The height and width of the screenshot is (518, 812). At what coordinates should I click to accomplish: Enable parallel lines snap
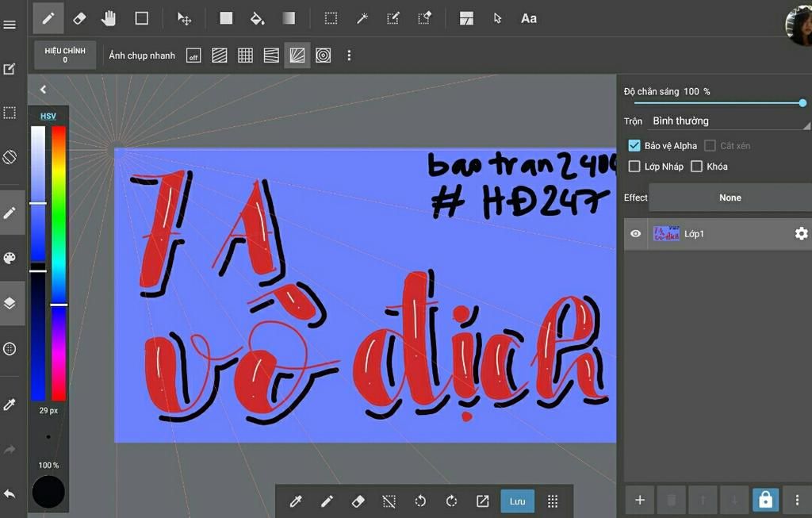coord(220,56)
